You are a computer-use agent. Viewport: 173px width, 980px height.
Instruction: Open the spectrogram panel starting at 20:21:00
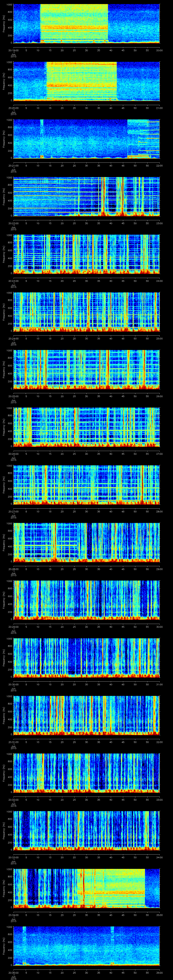pyautogui.click(x=87, y=139)
